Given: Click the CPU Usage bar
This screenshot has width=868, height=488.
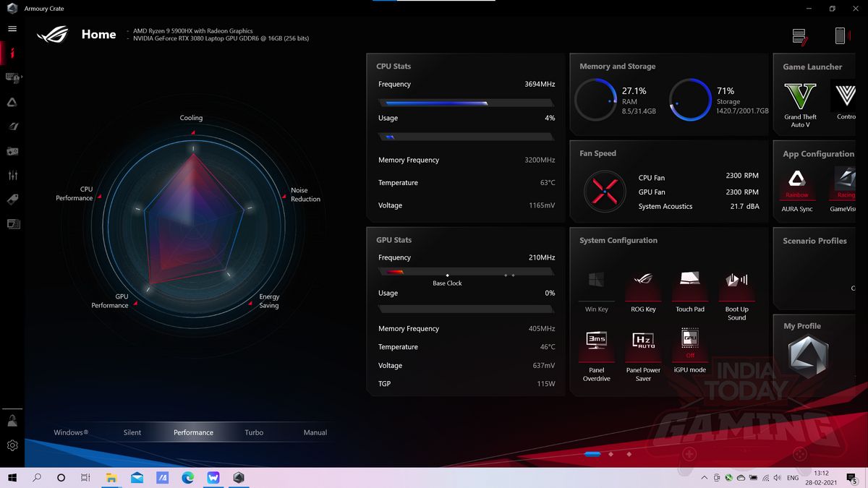Looking at the screenshot, I should [x=467, y=137].
